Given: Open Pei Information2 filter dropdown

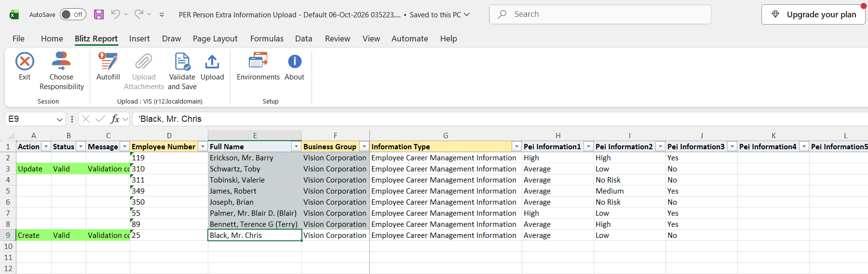Looking at the screenshot, I should click(x=661, y=146).
